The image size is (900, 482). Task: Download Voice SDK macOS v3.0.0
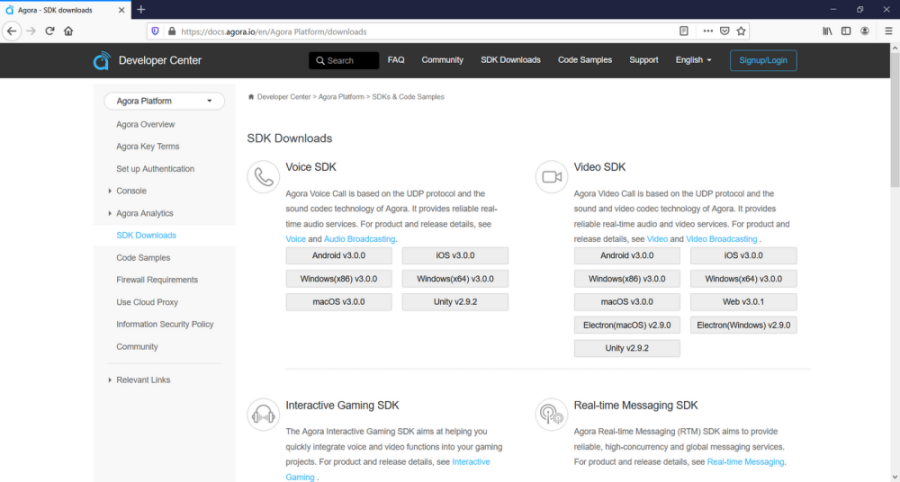(339, 302)
